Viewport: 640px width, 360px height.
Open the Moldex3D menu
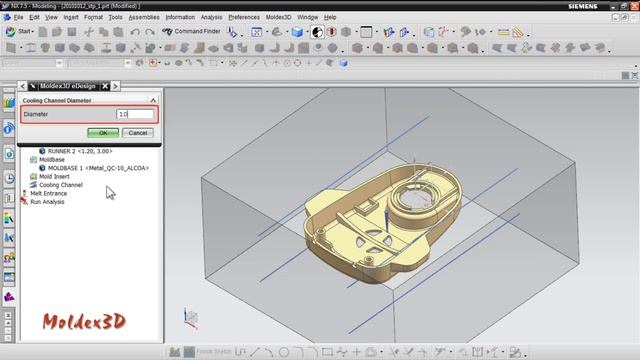(278, 17)
